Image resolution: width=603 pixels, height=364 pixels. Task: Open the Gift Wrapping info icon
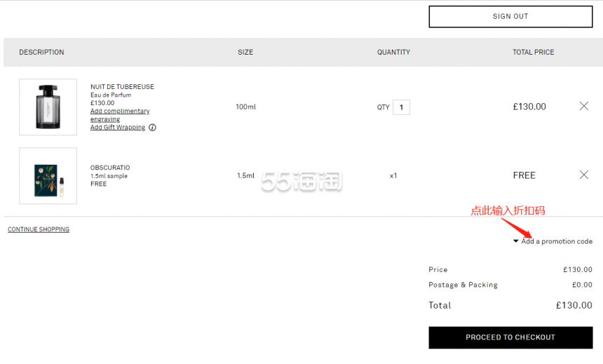[152, 128]
